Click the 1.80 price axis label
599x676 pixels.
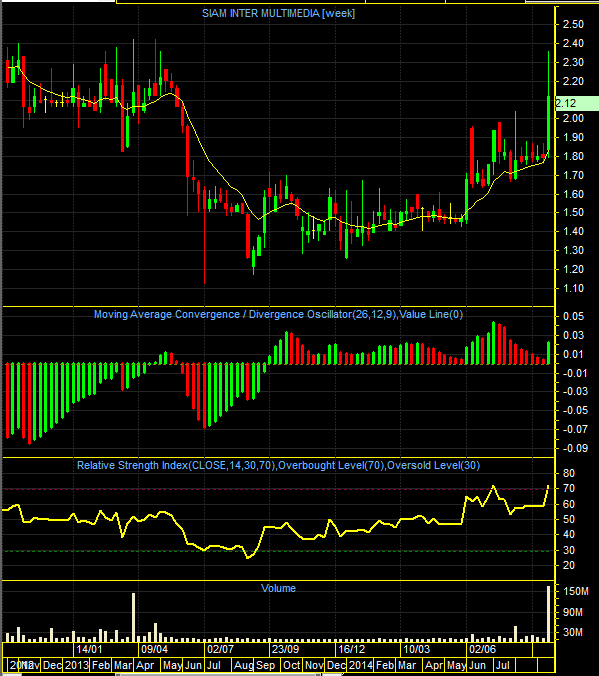(x=573, y=156)
